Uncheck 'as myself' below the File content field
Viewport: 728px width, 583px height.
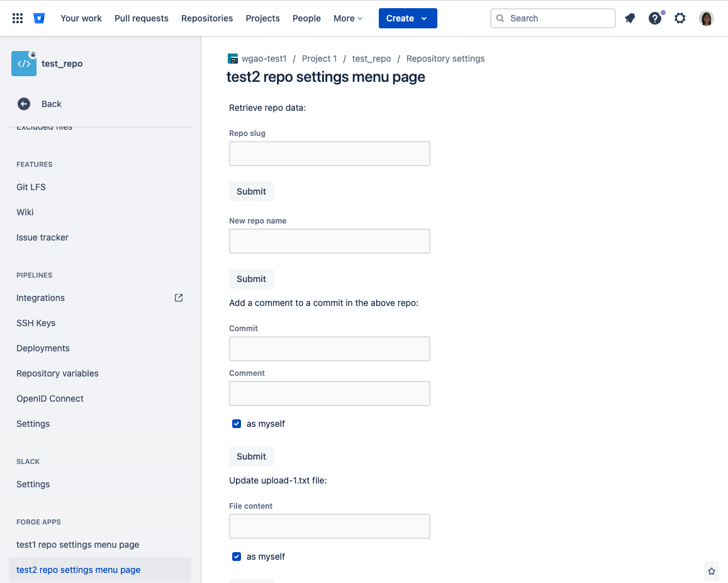(x=237, y=557)
